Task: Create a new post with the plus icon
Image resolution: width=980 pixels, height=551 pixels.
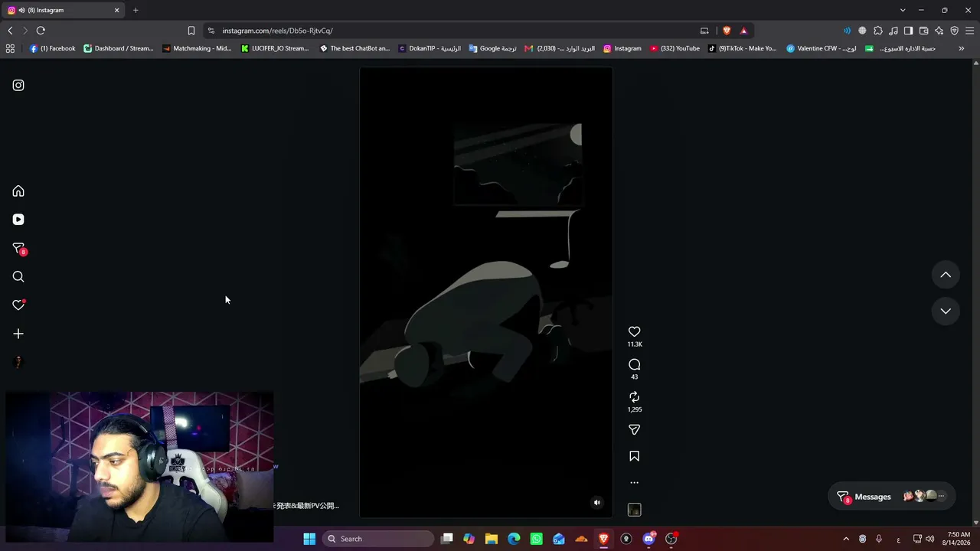Action: click(x=18, y=334)
